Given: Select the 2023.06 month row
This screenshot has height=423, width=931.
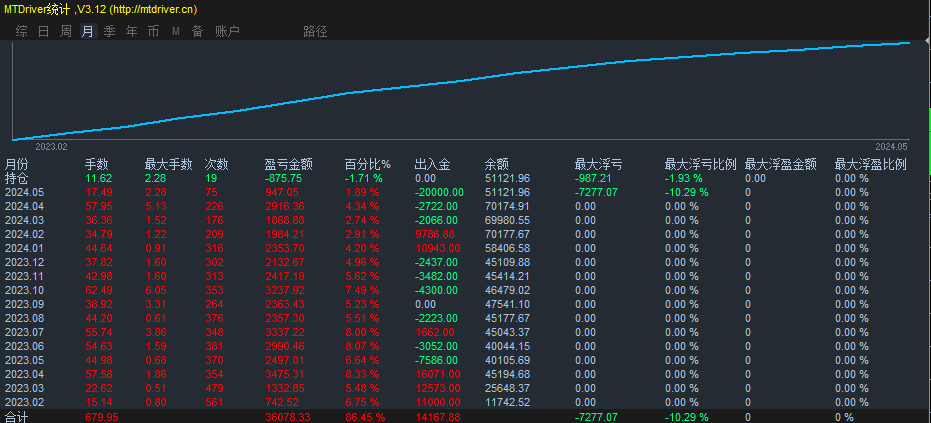Looking at the screenshot, I should [x=465, y=346].
